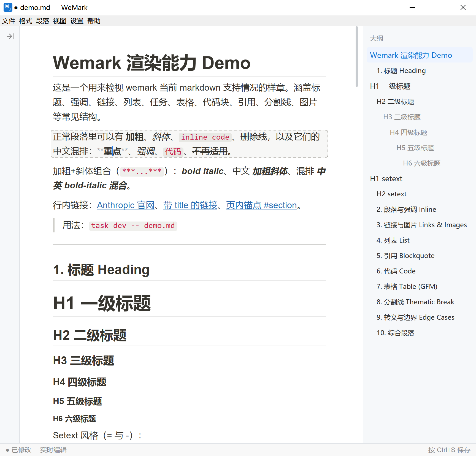Collapse the outline sidebar with arrow icon
The height and width of the screenshot is (456, 476).
(x=10, y=36)
